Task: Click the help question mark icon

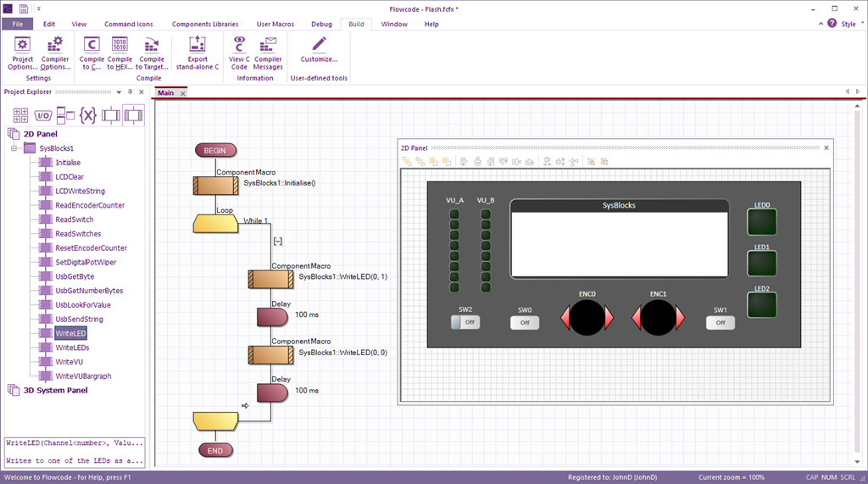Action: 832,23
